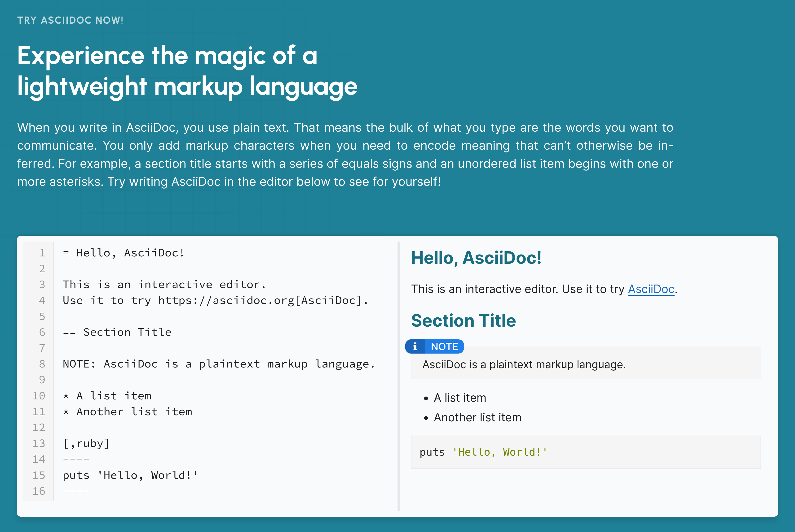This screenshot has width=795, height=532.
Task: Click the info icon on the NOTE admonition
Action: [416, 346]
